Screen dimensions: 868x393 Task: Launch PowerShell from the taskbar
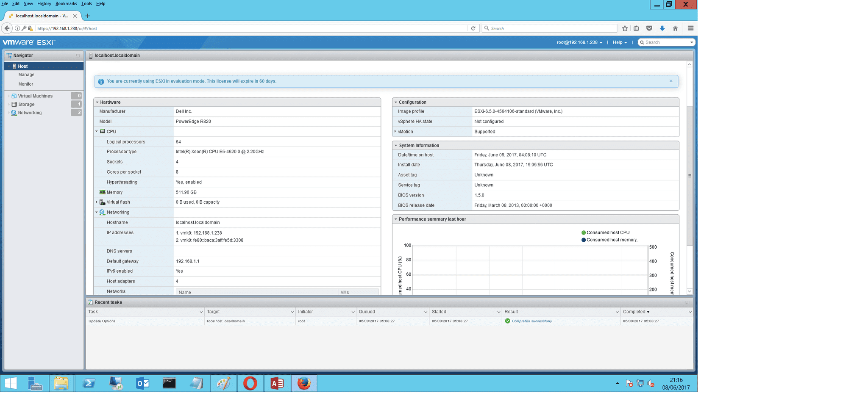89,383
